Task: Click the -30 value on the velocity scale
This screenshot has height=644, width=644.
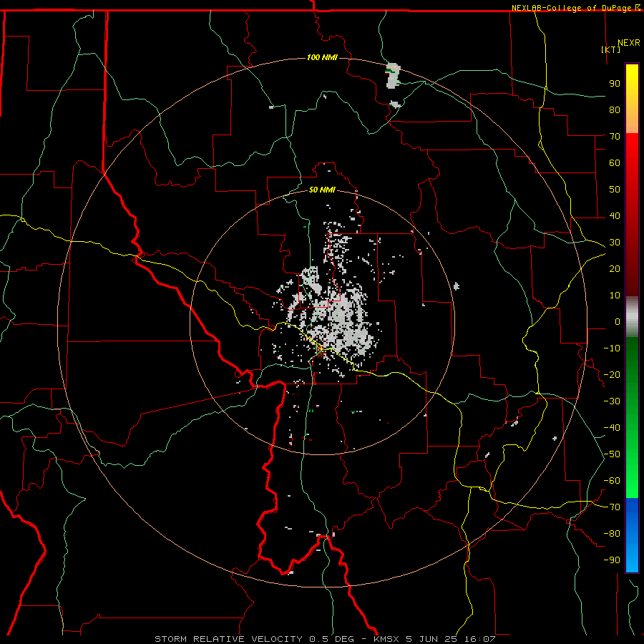Action: 612,401
